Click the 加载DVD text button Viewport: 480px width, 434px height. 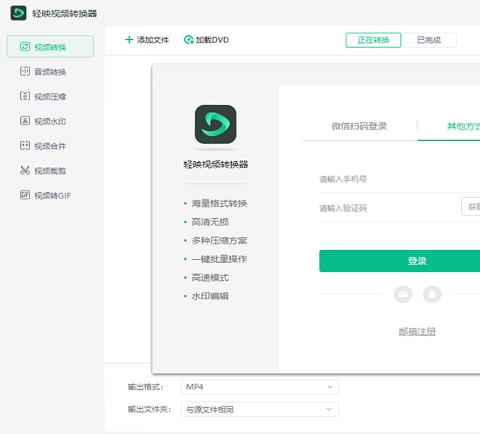[212, 40]
